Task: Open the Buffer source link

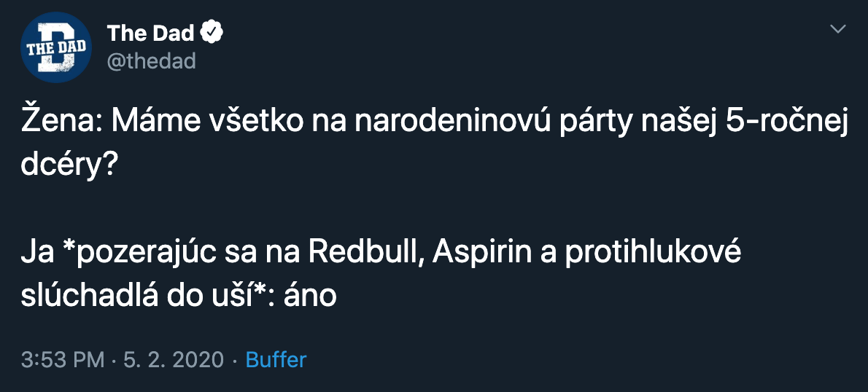Action: click(276, 359)
